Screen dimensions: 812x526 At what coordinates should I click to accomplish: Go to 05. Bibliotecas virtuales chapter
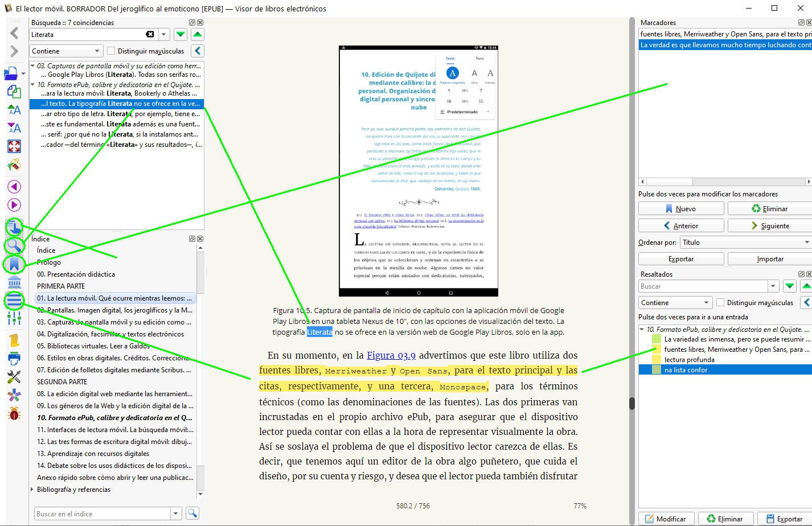(x=93, y=346)
